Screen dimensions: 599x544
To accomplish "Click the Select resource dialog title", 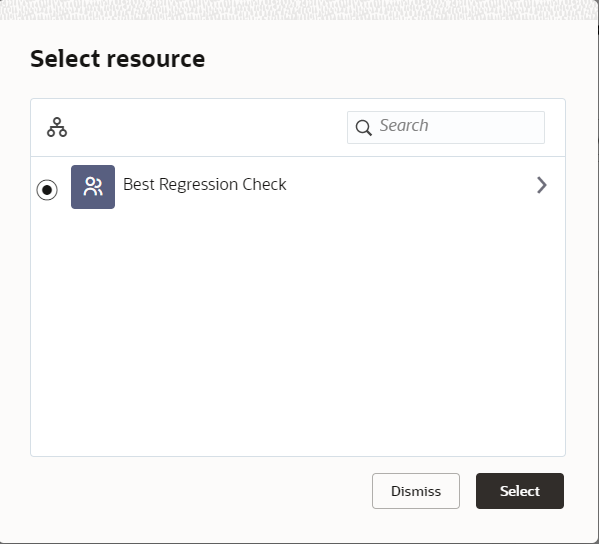I will click(x=118, y=59).
